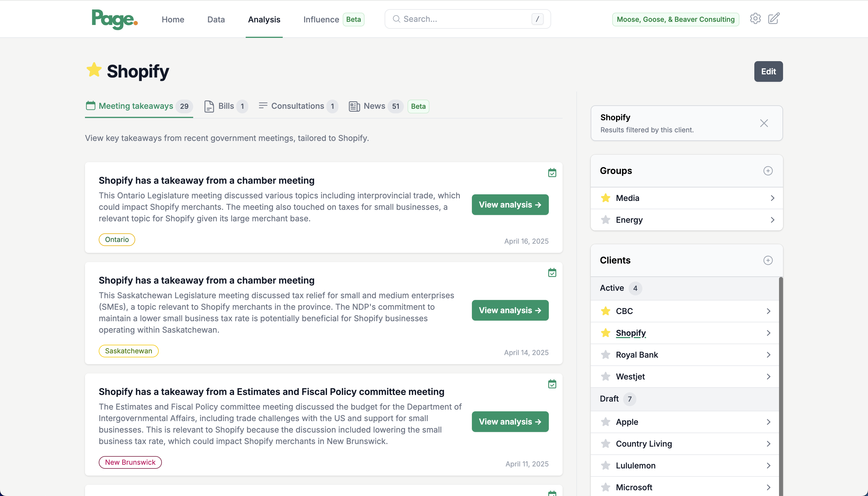The width and height of the screenshot is (868, 496).
Task: Expand the Microsoft client chevron
Action: coord(768,487)
